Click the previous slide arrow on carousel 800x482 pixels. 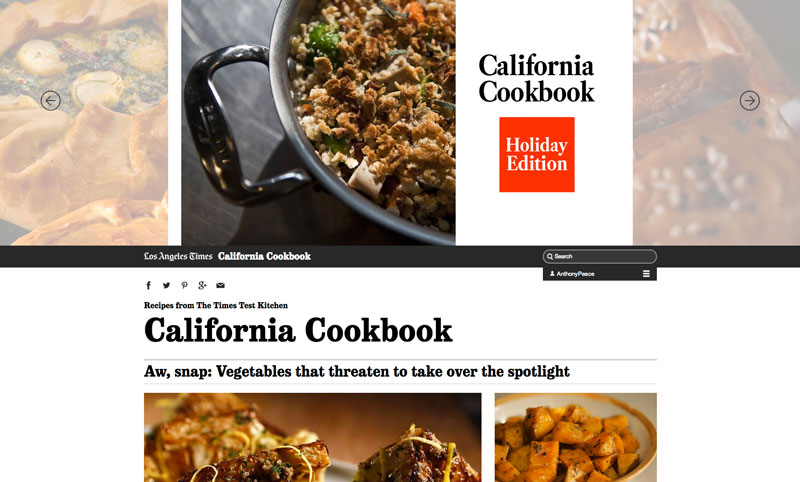click(51, 100)
